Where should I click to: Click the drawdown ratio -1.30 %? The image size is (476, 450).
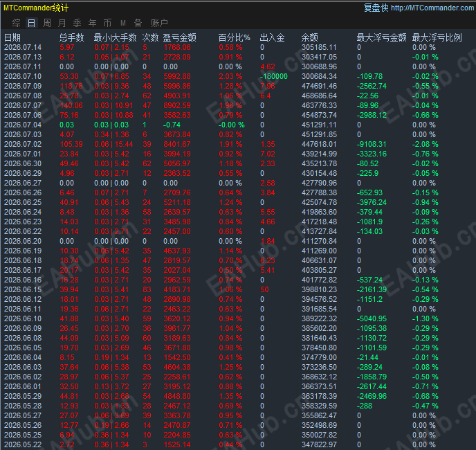(x=425, y=318)
